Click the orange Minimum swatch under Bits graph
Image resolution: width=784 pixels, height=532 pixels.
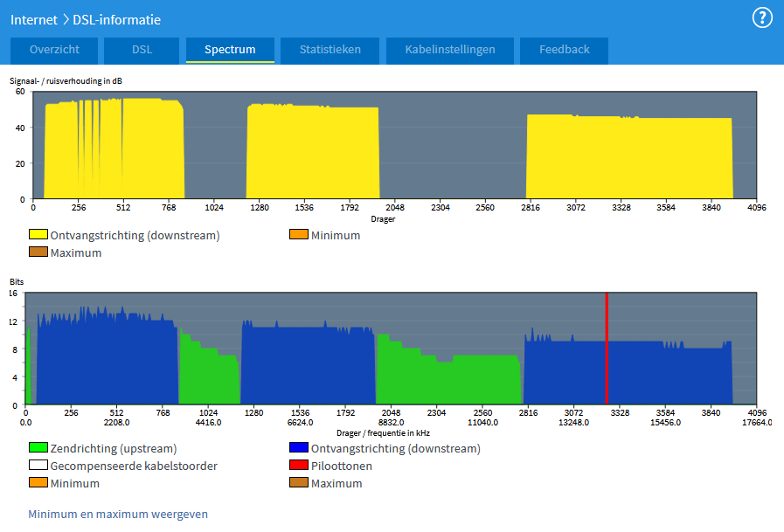[38, 483]
